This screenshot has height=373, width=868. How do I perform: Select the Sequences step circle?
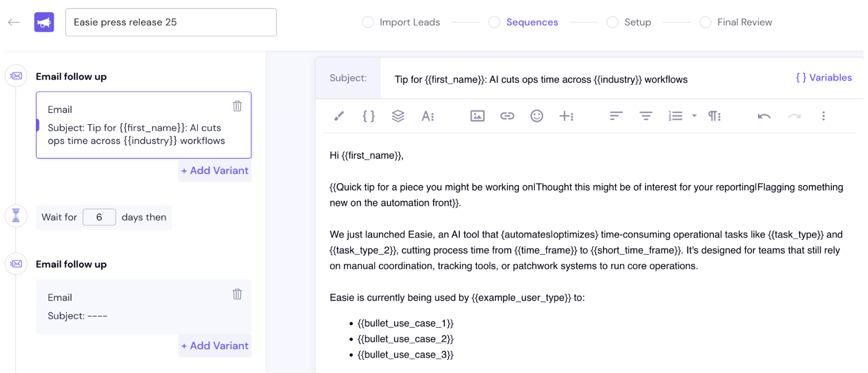click(x=494, y=22)
